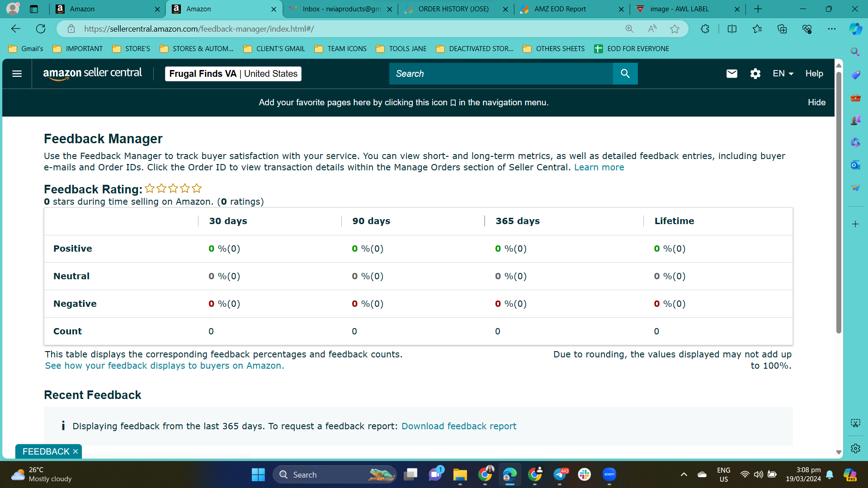Image resolution: width=868 pixels, height=488 pixels.
Task: Open Browser essentials heart icon
Action: pyautogui.click(x=807, y=29)
